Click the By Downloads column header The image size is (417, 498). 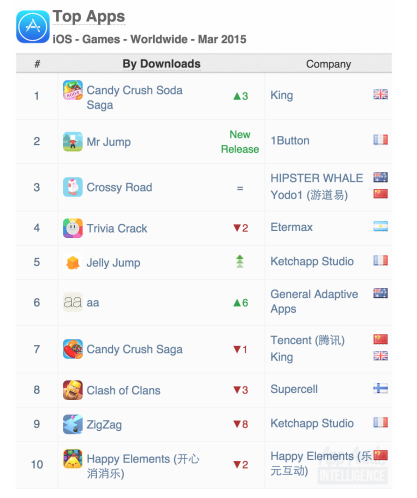(x=161, y=64)
